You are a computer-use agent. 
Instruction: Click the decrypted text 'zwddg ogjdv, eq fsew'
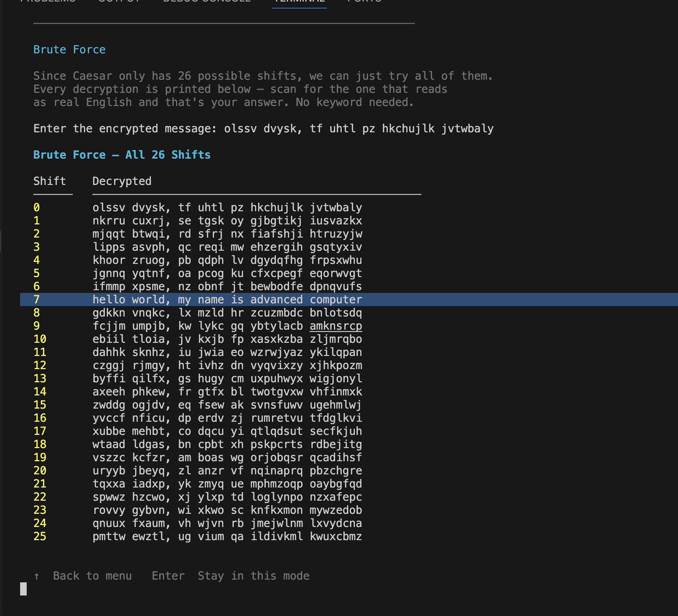tap(158, 405)
